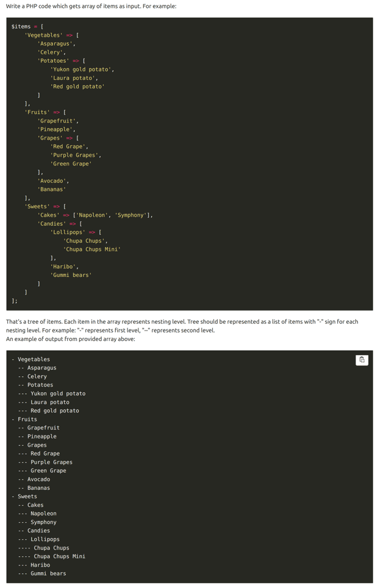Click 'Chupa Chups Mini' string in PHP code
378x588 pixels.
tap(92, 249)
